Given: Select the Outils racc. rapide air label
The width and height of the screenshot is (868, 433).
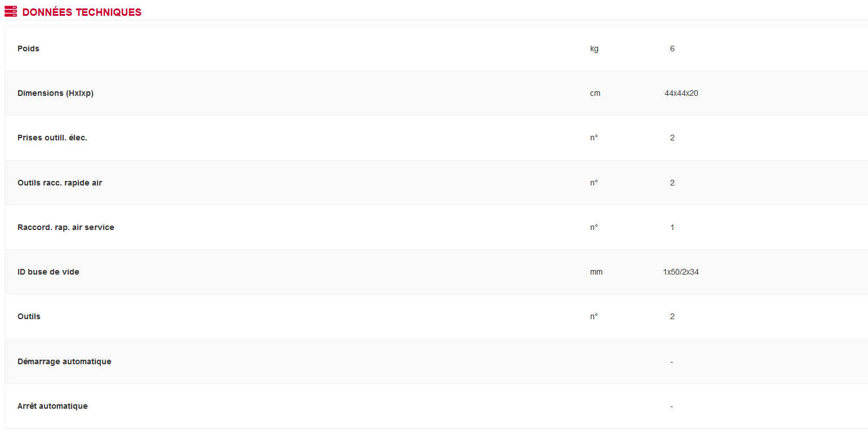Looking at the screenshot, I should 60,183.
